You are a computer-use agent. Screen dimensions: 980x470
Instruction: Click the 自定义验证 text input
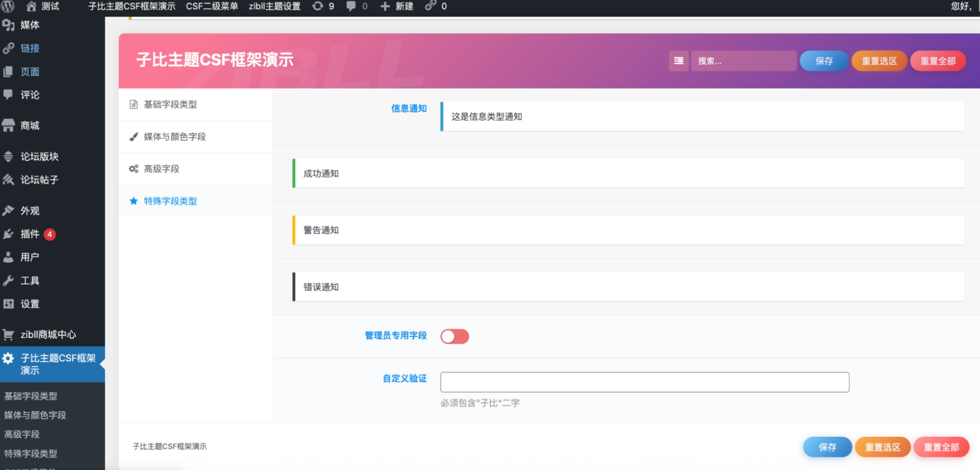point(645,382)
